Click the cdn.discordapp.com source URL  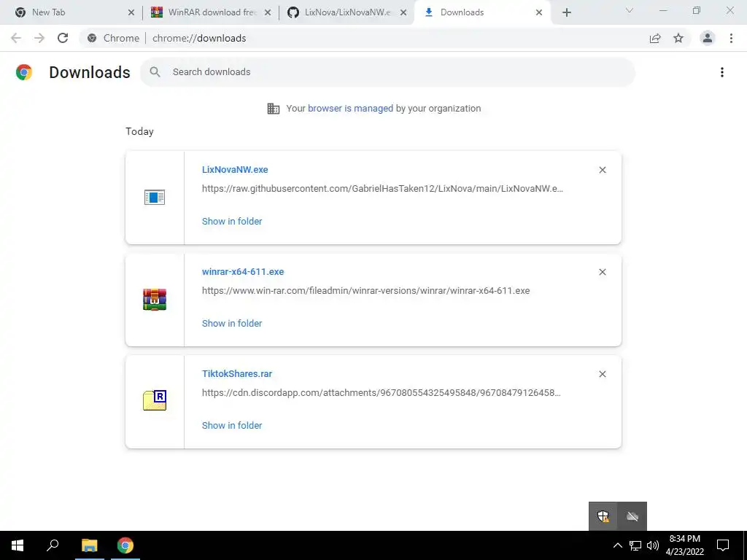coord(381,393)
